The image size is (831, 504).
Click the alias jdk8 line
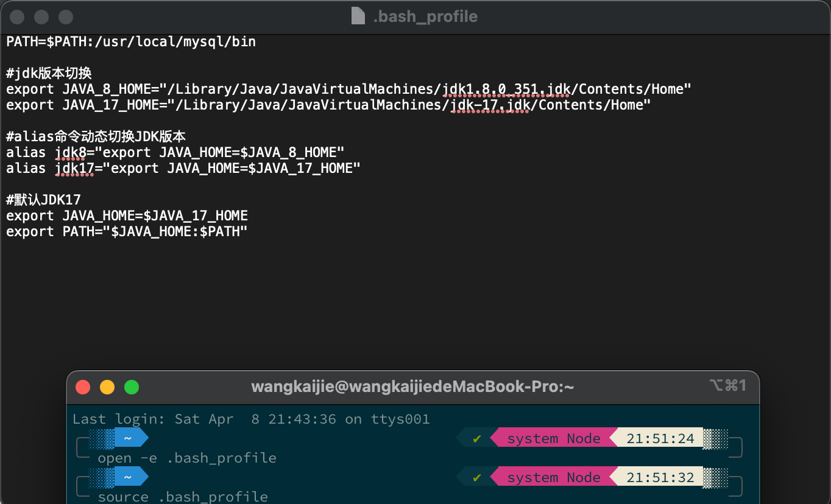click(175, 152)
